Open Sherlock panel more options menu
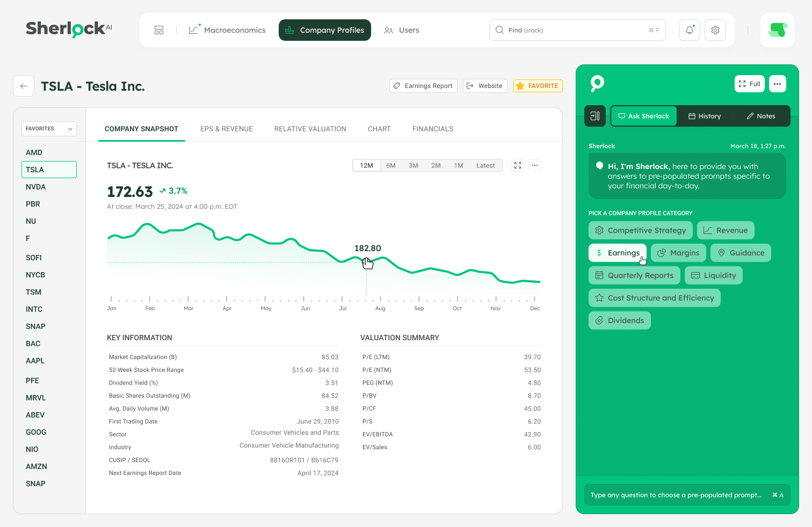Screen dimensions: 812x527 [x=778, y=84]
